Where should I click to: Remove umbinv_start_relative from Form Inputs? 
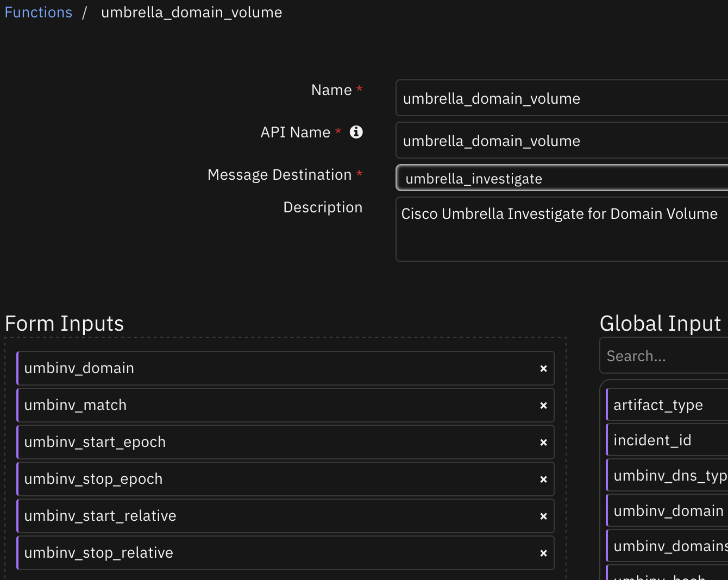click(x=543, y=516)
